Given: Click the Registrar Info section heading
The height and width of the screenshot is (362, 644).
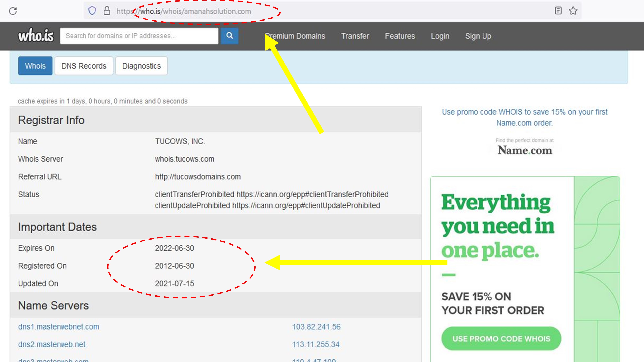Looking at the screenshot, I should click(51, 120).
